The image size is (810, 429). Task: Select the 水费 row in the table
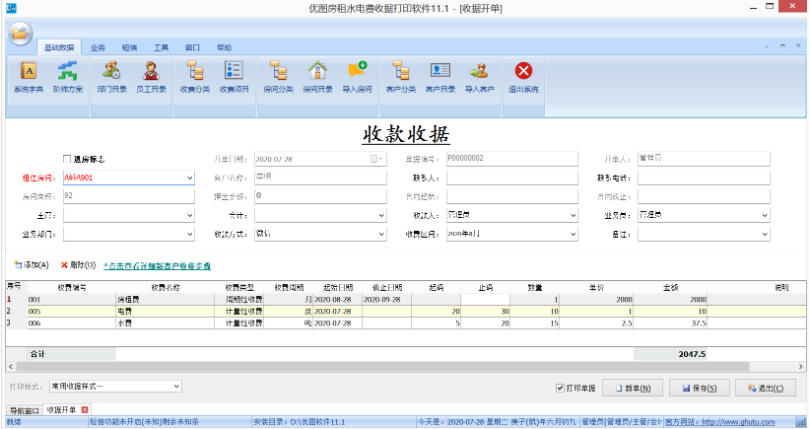406,323
